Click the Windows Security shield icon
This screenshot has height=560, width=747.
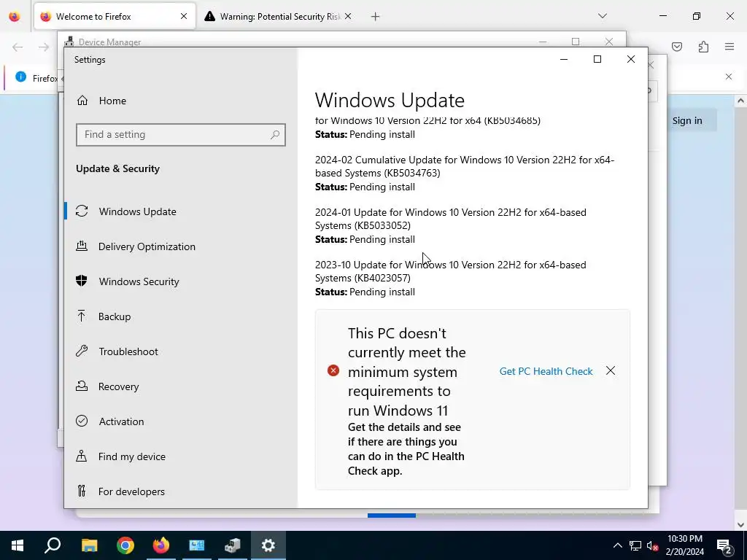[82, 281]
